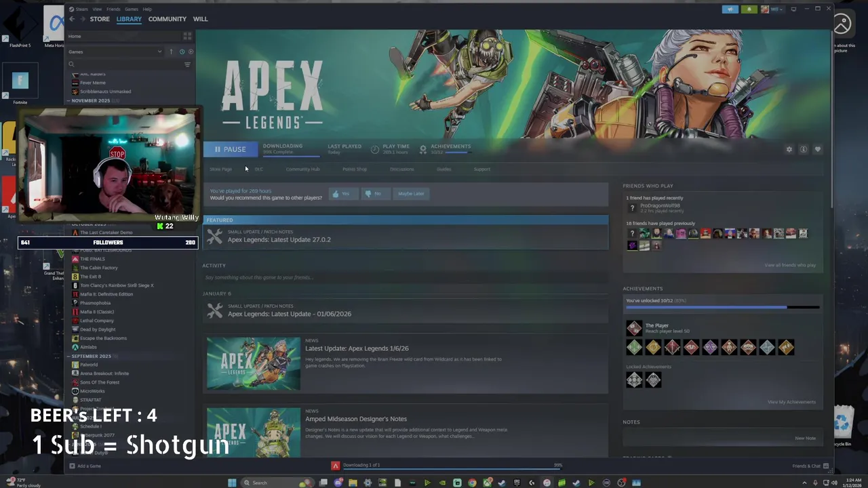The height and width of the screenshot is (488, 868).
Task: Open Windows Start button on taskbar
Action: [232, 483]
